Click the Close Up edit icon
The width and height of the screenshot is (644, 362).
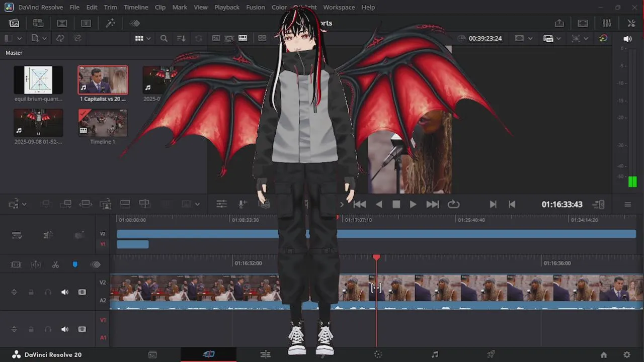tap(105, 204)
